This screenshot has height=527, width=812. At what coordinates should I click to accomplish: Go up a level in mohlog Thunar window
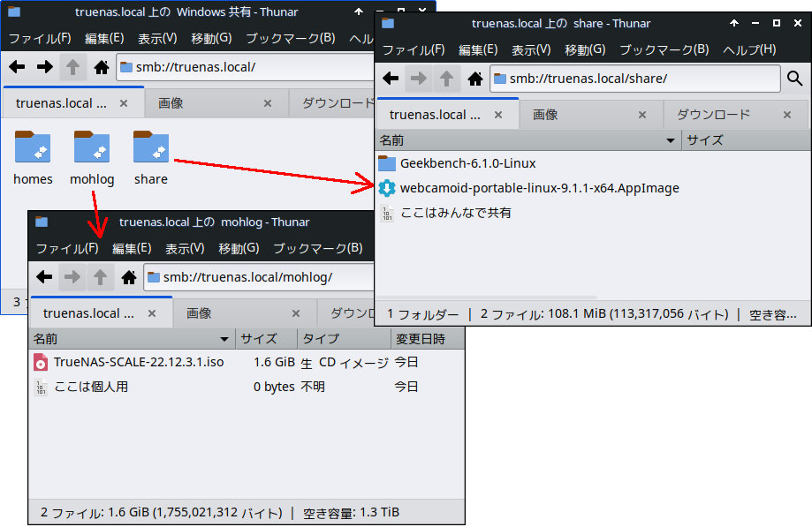coord(100,277)
